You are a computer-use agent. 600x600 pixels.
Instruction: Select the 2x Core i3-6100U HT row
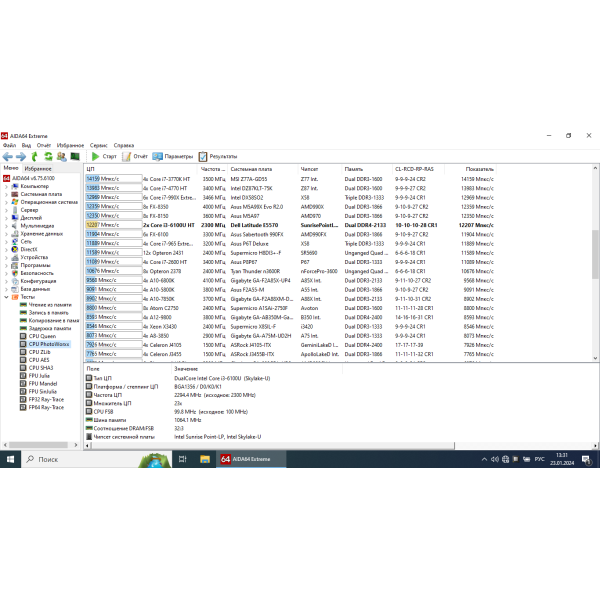[290, 225]
